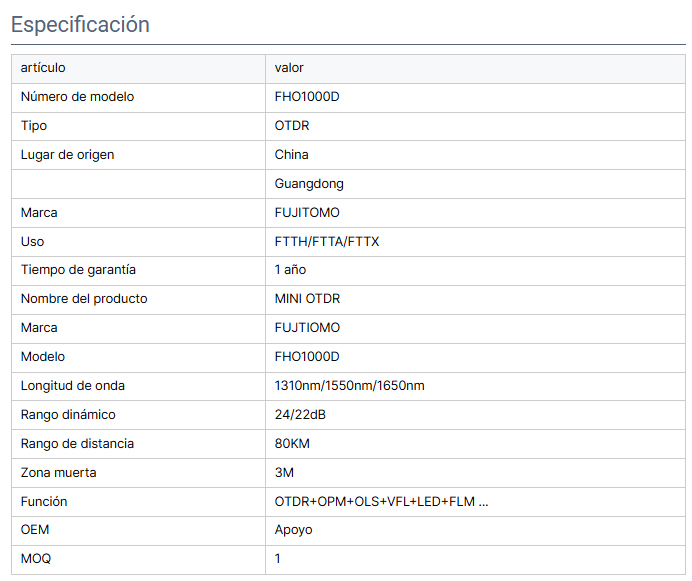Select the China origin value
Viewport: 692px width, 581px height.
pos(291,155)
